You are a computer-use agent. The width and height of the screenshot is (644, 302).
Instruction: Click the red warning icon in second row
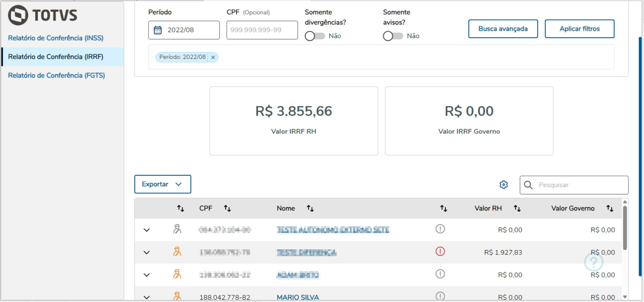[440, 251]
